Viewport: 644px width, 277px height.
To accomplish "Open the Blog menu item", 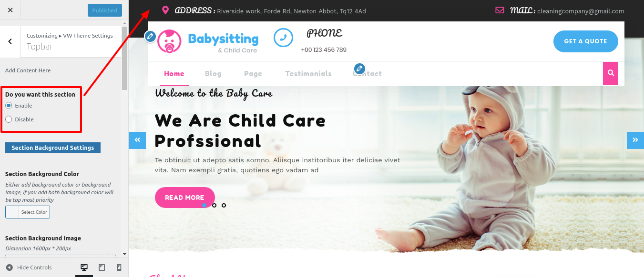I will (x=213, y=74).
